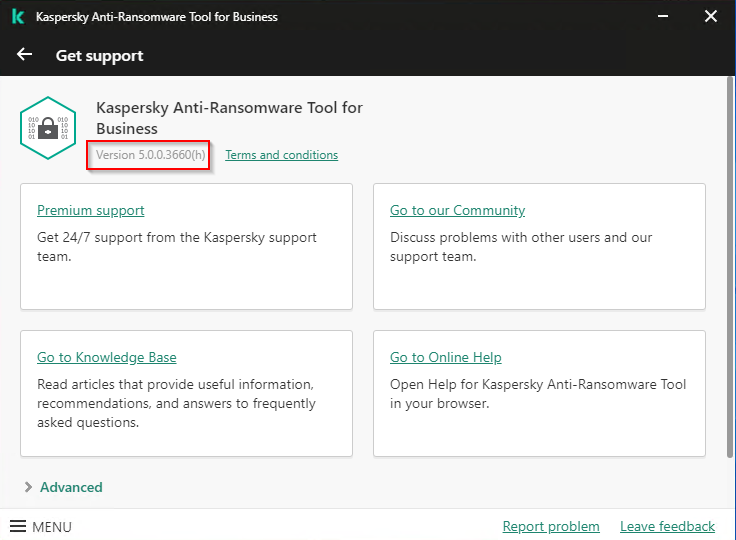Click the 'Open Help for Kaspersky Anti-Ransomware Tool' text
This screenshot has height=540, width=736.
pyautogui.click(x=538, y=394)
